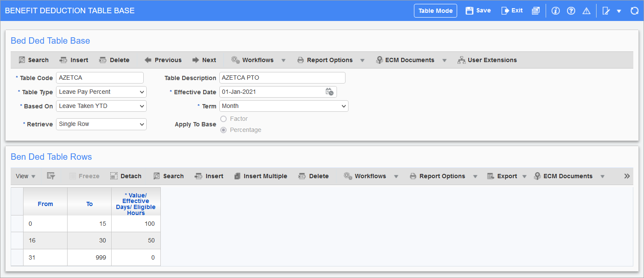Click the Exit icon in header
This screenshot has width=644, height=278.
coord(505,11)
